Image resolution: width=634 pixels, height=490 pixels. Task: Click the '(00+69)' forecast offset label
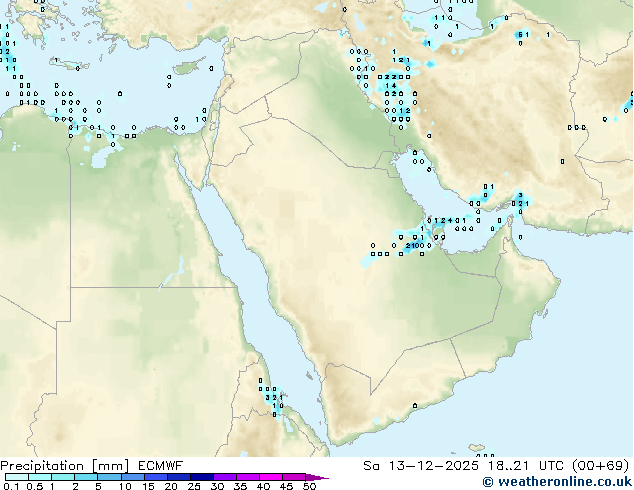point(600,466)
